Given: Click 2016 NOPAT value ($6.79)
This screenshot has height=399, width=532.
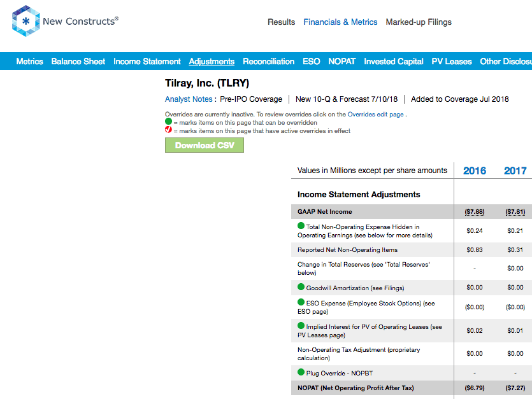Looking at the screenshot, I should 474,388.
